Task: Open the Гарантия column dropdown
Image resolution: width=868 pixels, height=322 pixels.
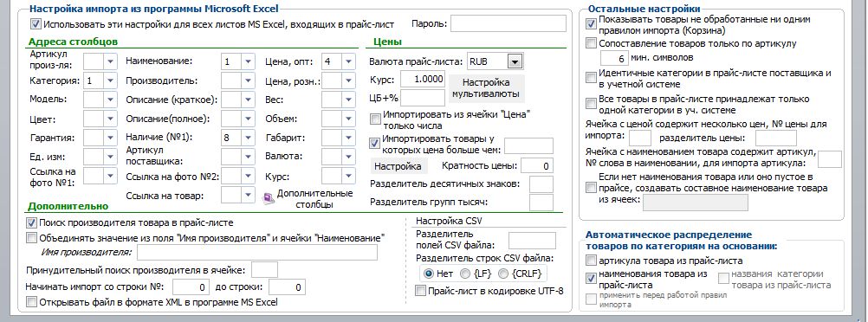Action: [110, 138]
